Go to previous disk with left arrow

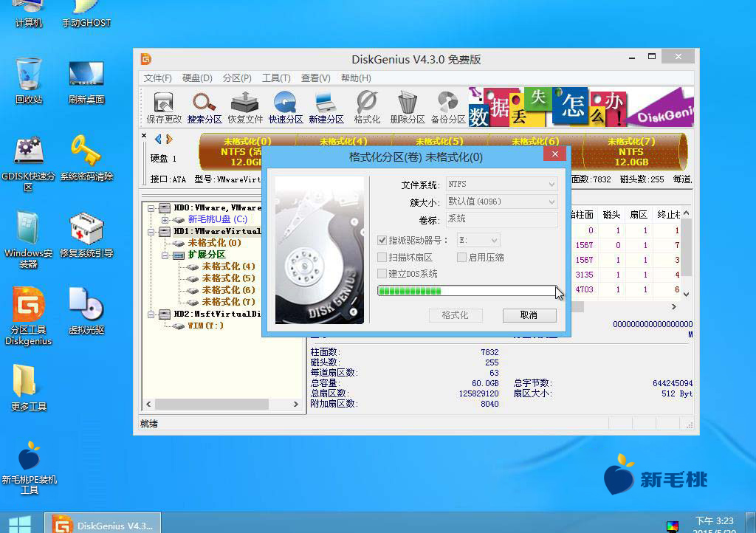pyautogui.click(x=158, y=140)
